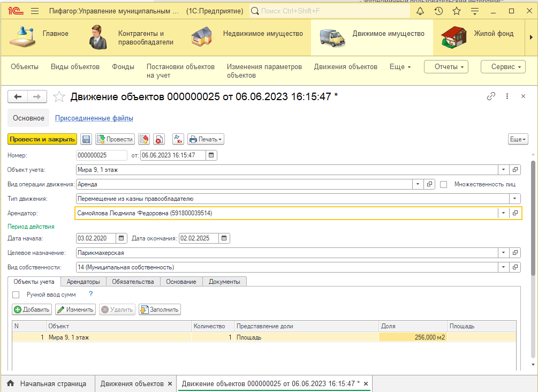Open Виды объектов in the navigation
The height and width of the screenshot is (392, 538).
(75, 66)
